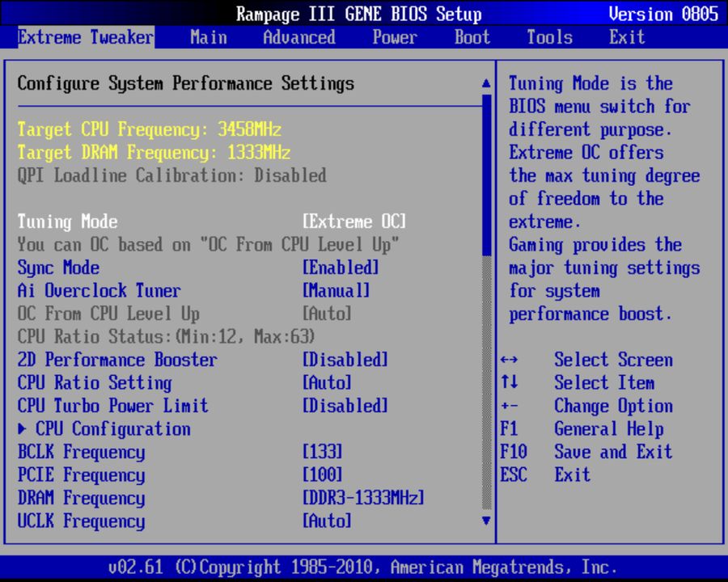This screenshot has height=582, width=728.
Task: Select the DRAM Frequency label
Action: pyautogui.click(x=81, y=498)
